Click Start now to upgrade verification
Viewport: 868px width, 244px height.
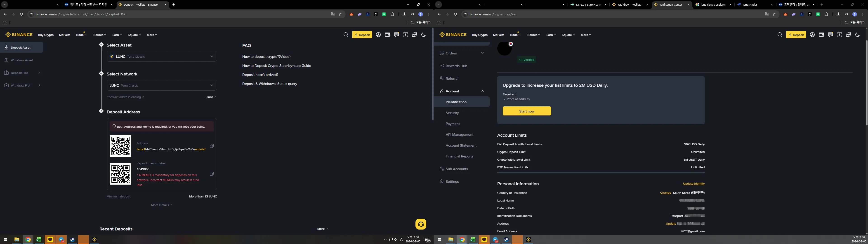tap(527, 111)
